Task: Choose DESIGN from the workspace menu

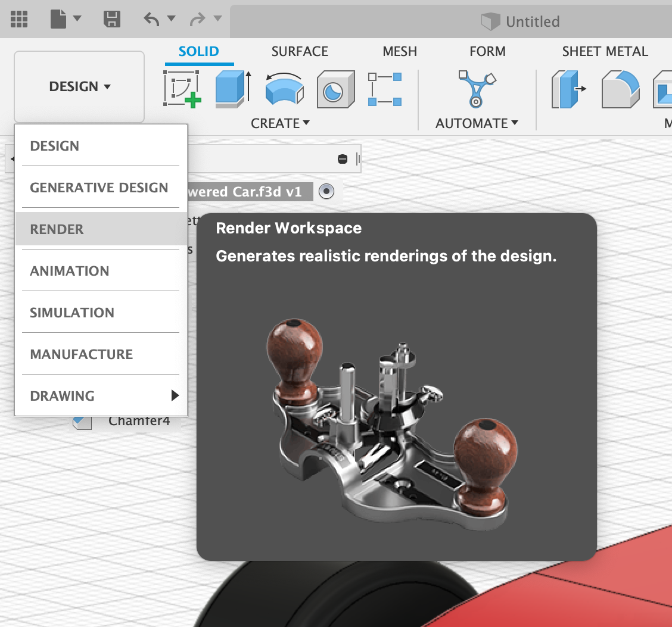Action: 101,146
